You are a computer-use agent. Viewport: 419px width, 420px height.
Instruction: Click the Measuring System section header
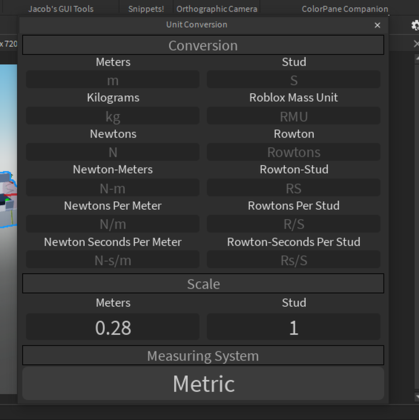(203, 355)
